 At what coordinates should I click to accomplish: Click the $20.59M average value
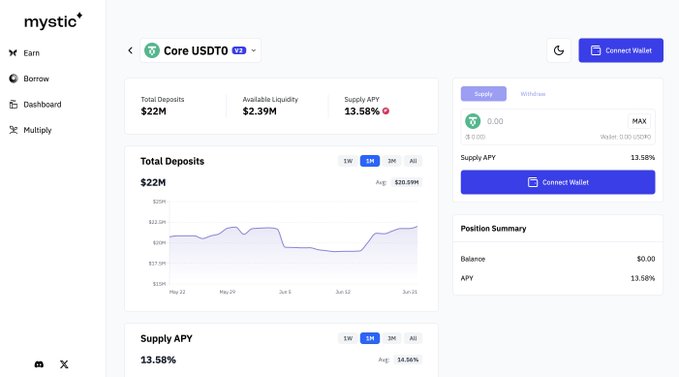(x=407, y=182)
